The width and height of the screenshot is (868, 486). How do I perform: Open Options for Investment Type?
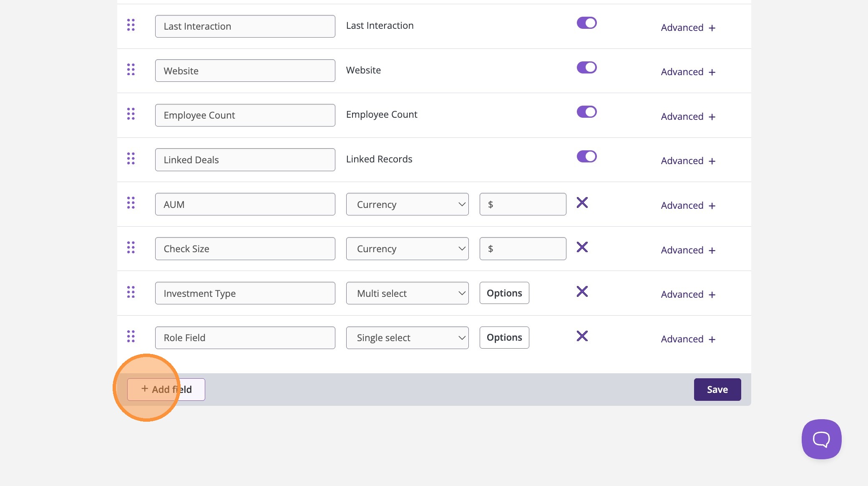pos(504,293)
